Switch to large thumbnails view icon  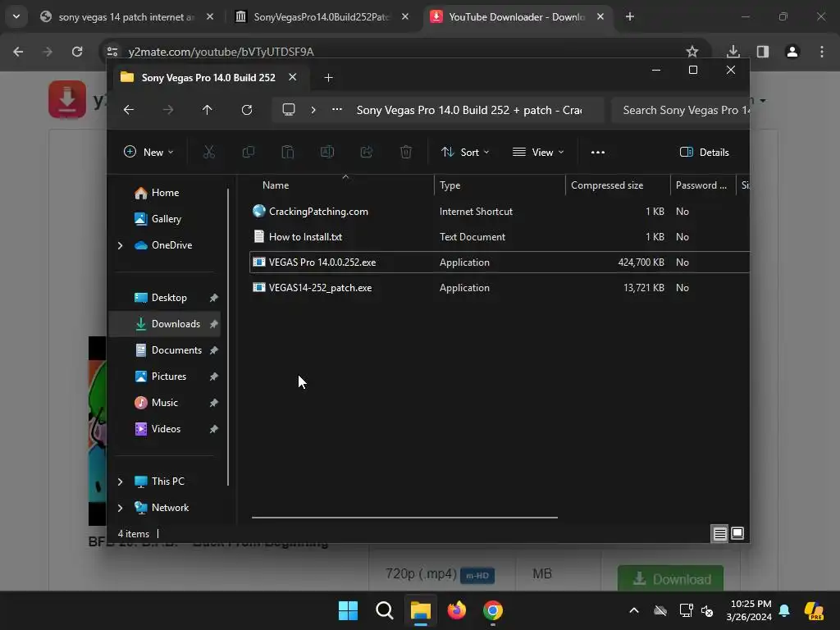(x=737, y=533)
